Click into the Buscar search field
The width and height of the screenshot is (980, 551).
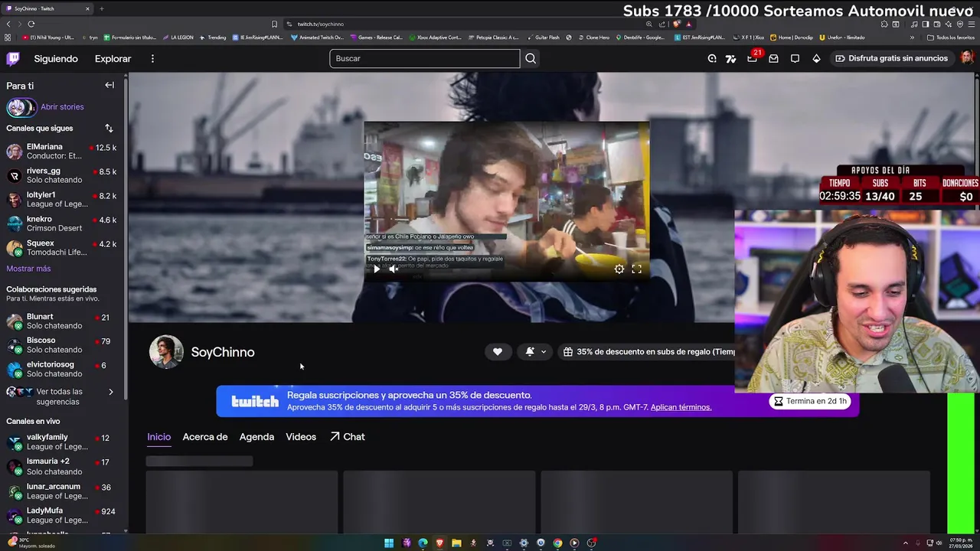(425, 58)
